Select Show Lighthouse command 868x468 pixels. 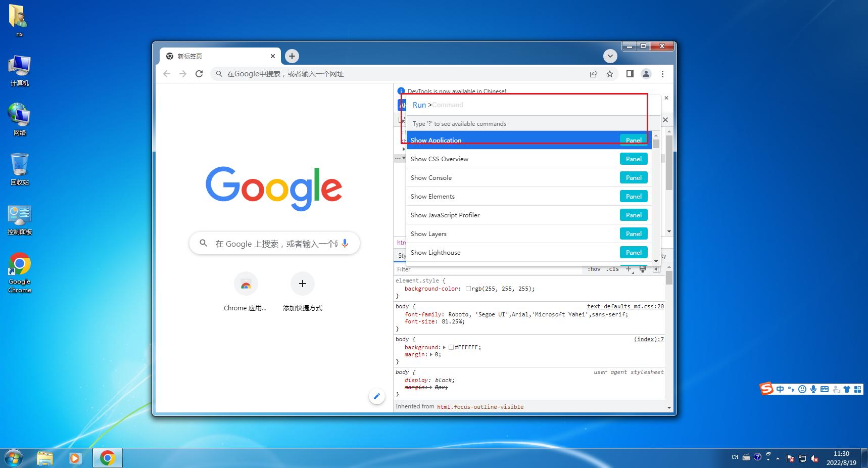[x=529, y=252]
